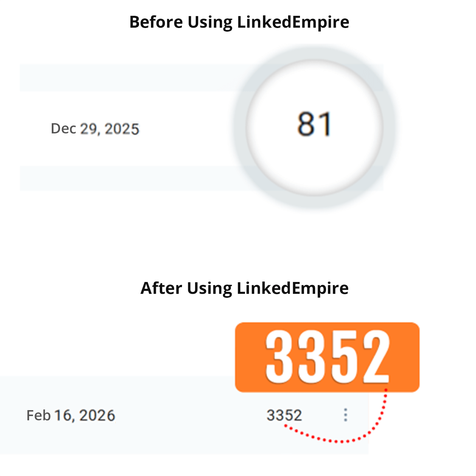Viewport: 476px width, 476px height.
Task: Click the year 2026 in the date
Action: [97, 415]
